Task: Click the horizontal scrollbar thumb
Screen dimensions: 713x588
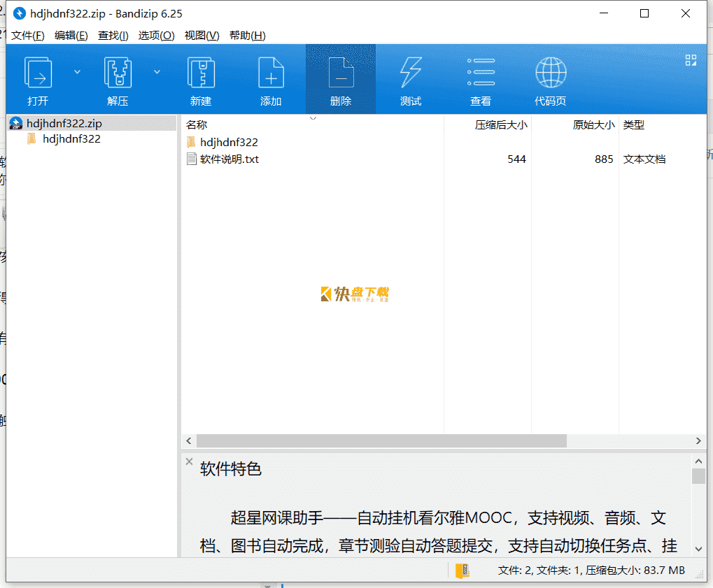Action: tap(381, 440)
